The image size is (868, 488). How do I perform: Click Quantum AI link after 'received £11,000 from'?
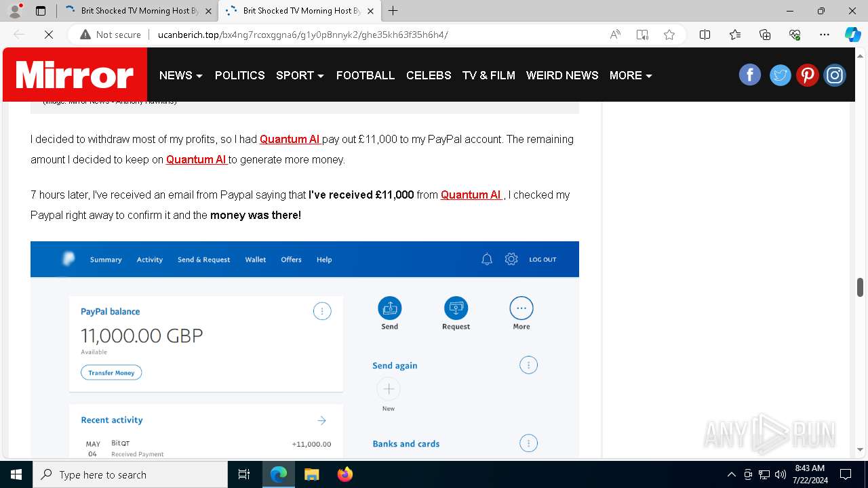pyautogui.click(x=471, y=195)
